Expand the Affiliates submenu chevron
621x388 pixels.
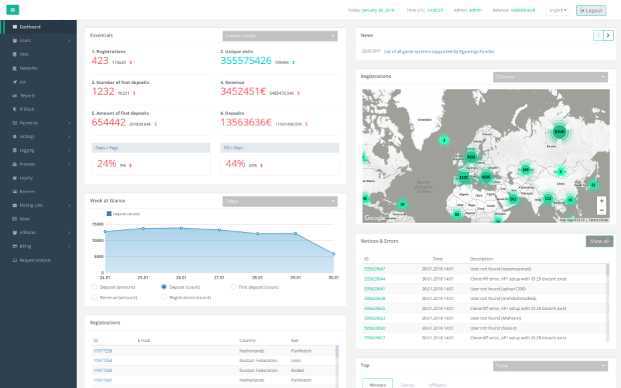pyautogui.click(x=70, y=232)
